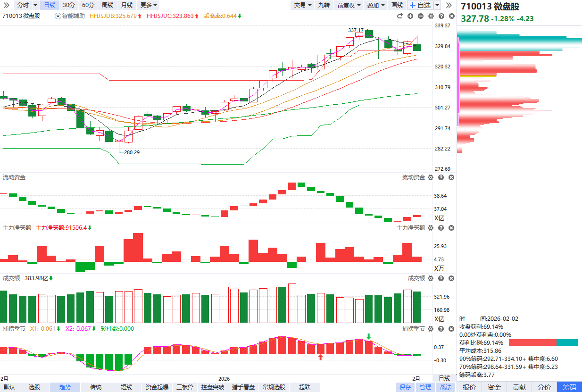Image resolution: width=582 pixels, height=392 pixels.
Task: Add stock via 自选 button
Action: 420,5
